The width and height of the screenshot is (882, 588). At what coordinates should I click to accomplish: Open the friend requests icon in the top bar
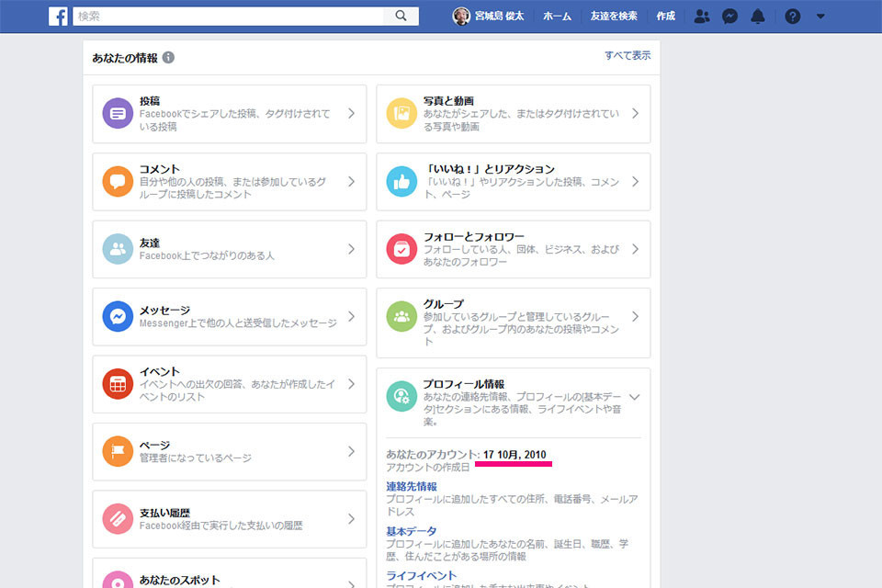tap(701, 17)
